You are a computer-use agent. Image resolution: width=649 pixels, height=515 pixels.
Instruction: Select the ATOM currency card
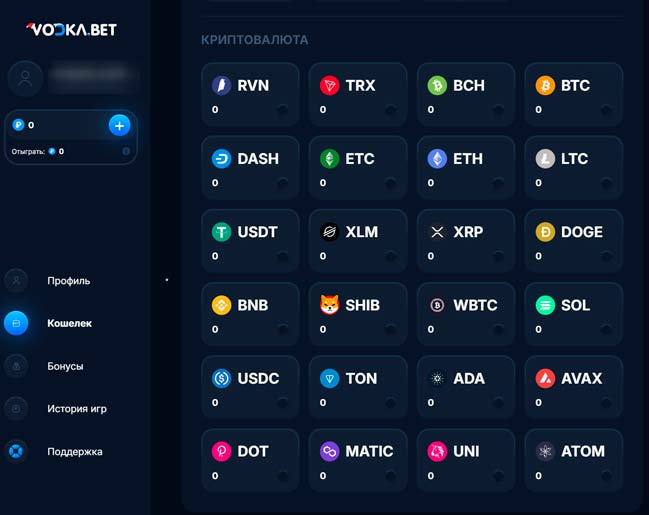coord(574,460)
